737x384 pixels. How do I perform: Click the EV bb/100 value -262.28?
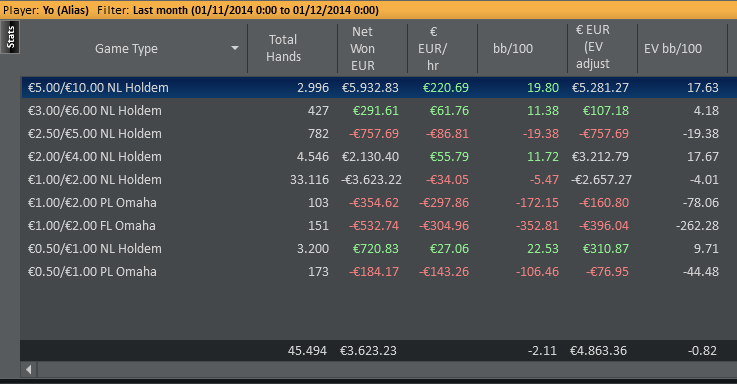tap(697, 226)
